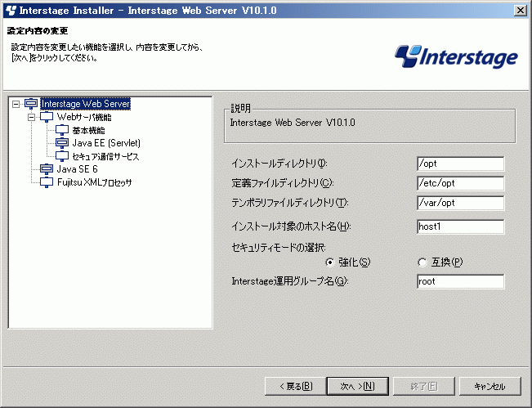Click the host name field host1

pyautogui.click(x=460, y=226)
